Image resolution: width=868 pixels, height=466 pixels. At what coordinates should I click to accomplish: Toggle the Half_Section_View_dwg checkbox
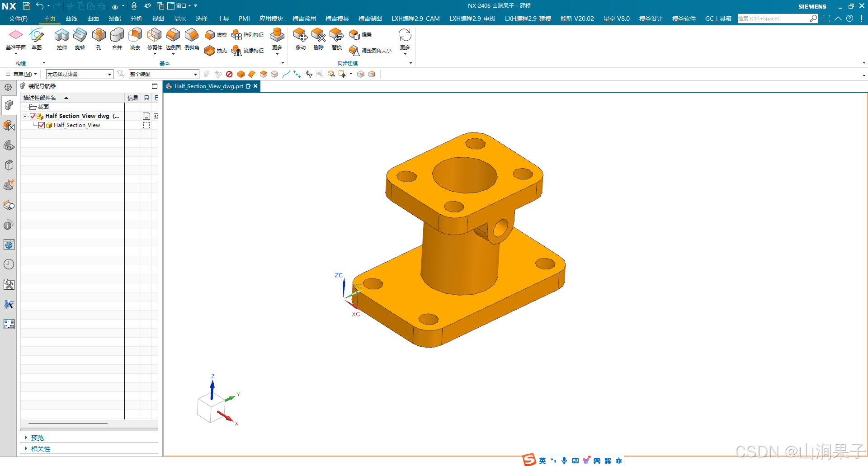(x=33, y=116)
